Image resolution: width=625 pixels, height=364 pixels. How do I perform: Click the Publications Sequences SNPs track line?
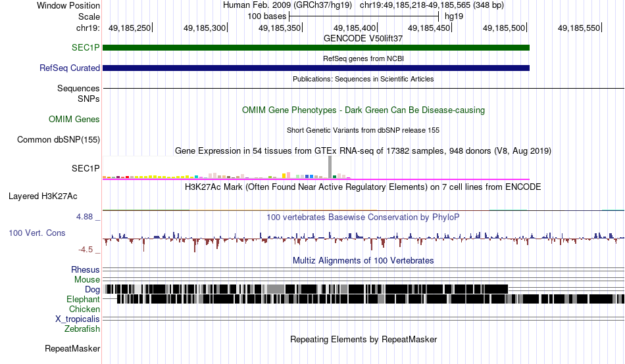(x=364, y=89)
